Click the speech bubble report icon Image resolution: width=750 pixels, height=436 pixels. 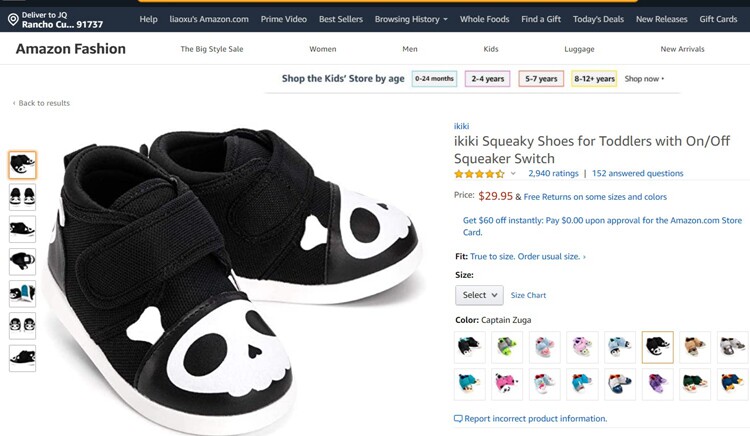coord(458,419)
